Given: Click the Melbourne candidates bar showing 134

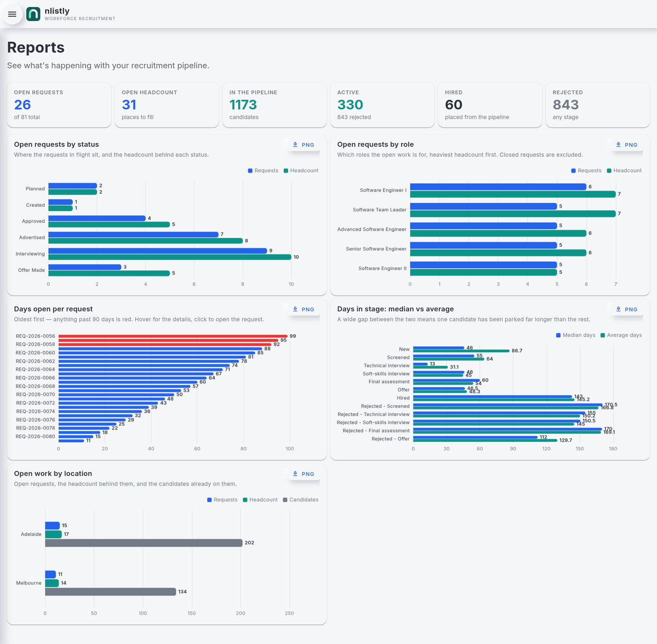Looking at the screenshot, I should 110,592.
